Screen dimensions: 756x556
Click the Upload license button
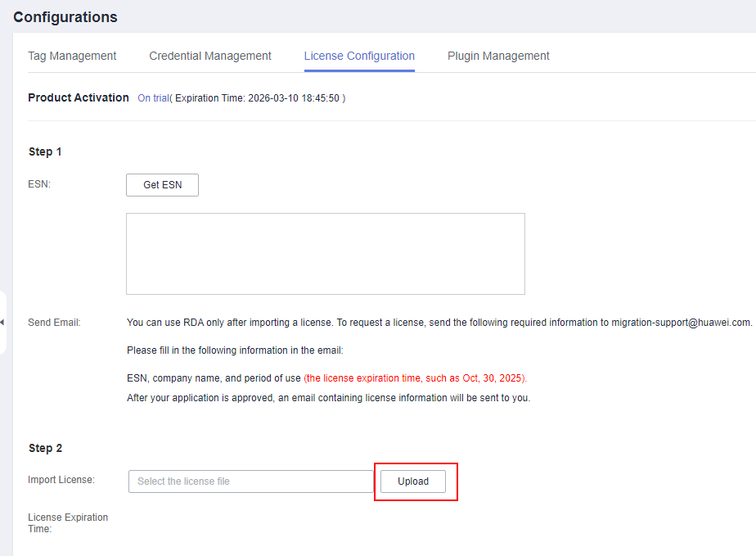(413, 481)
